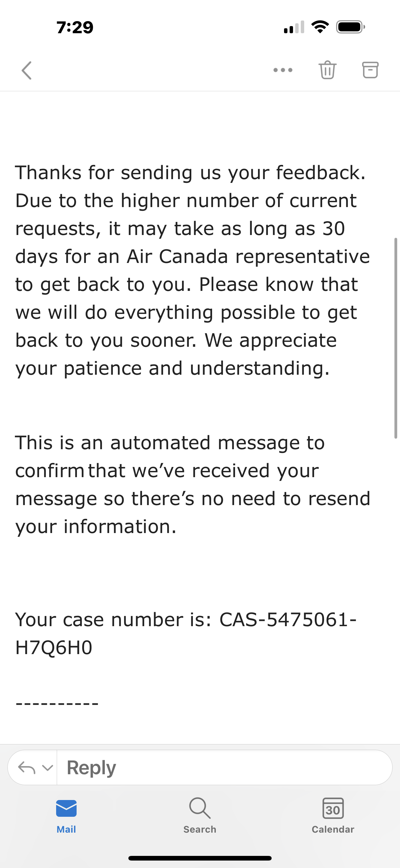Open the three-dot more options menu
This screenshot has width=400, height=868.
tap(283, 70)
